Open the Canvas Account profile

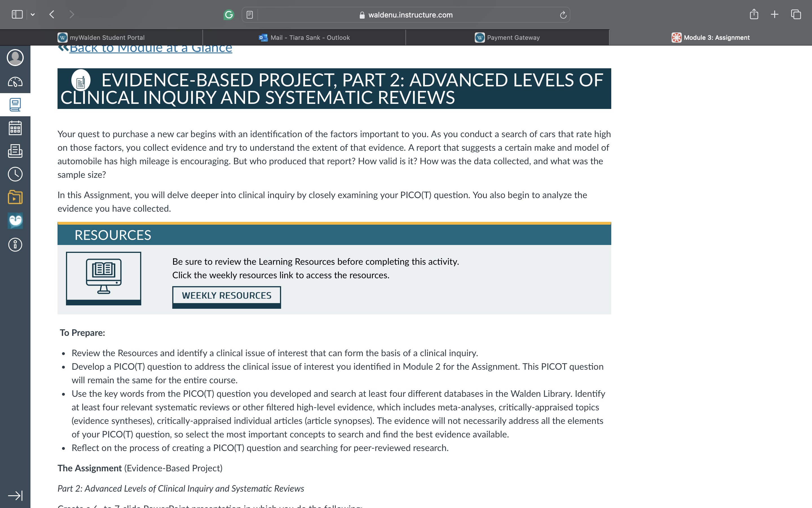[15, 58]
